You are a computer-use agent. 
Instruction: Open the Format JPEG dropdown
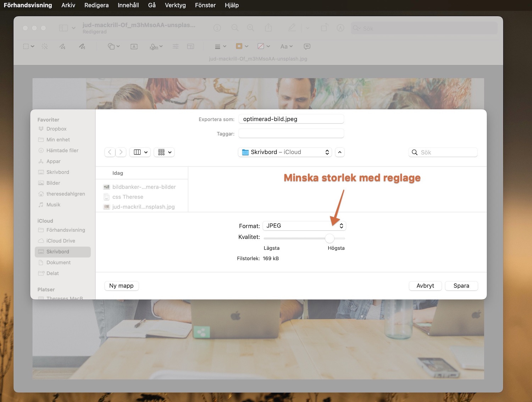click(x=304, y=226)
